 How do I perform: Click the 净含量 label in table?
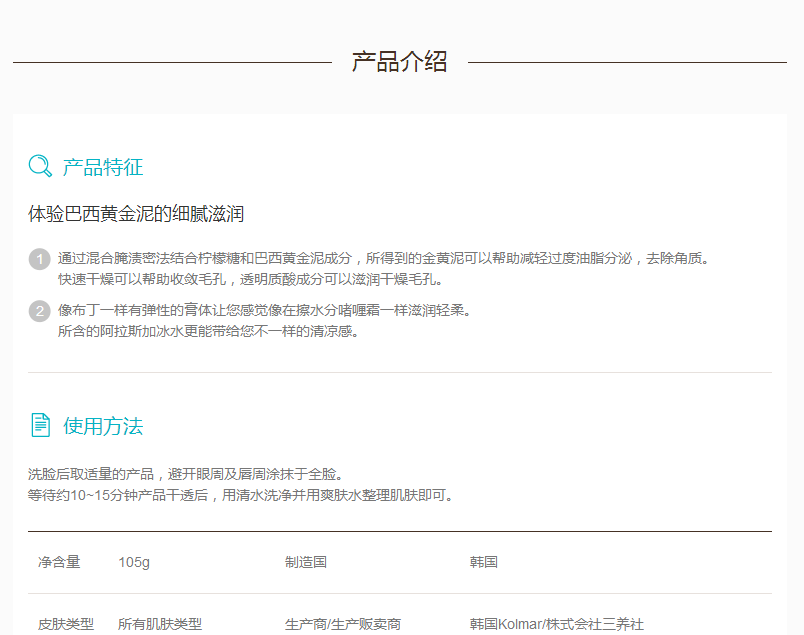tap(59, 562)
